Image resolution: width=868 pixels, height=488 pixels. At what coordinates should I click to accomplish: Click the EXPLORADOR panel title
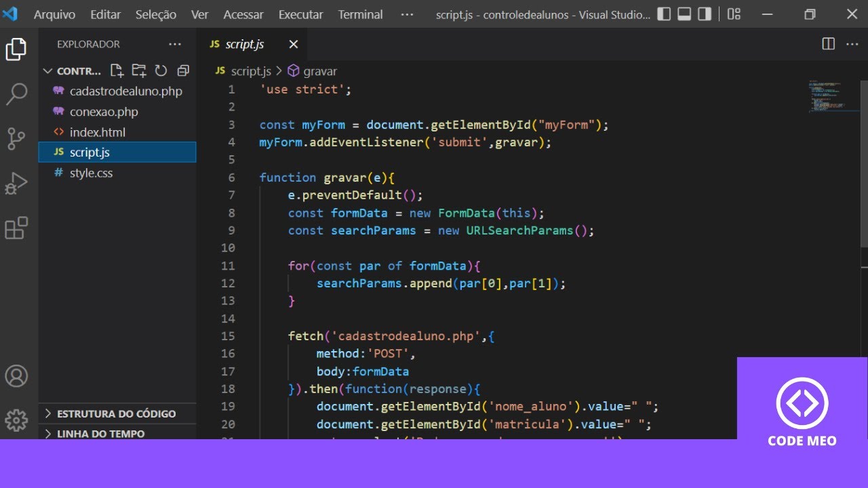pos(88,44)
